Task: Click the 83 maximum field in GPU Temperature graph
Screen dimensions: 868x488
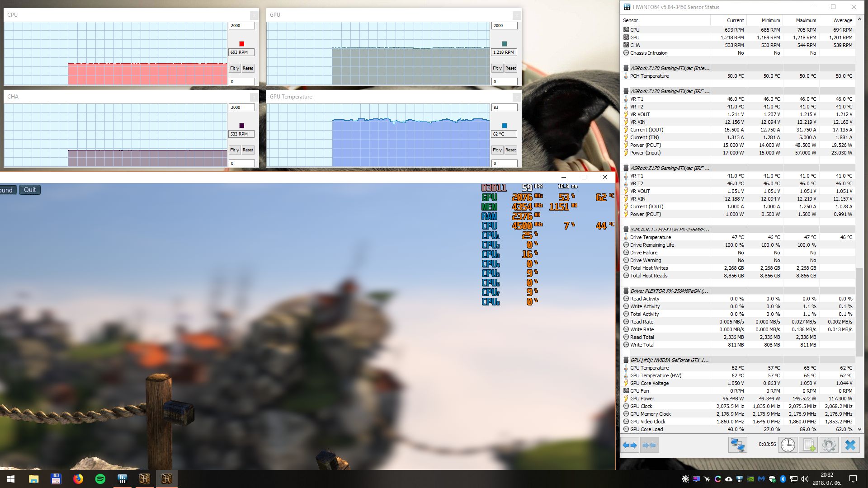Action: click(x=504, y=108)
